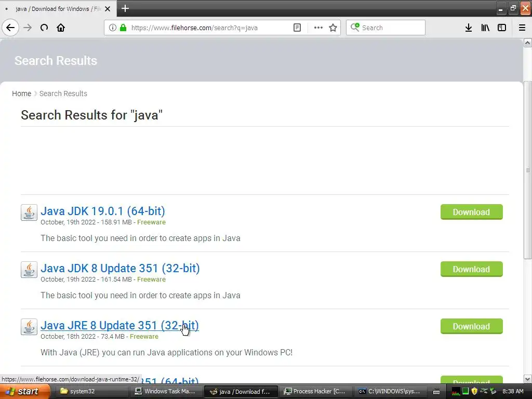Viewport: 532px width, 399px height.
Task: Click the Search Results breadcrumb text
Action: [x=63, y=94]
